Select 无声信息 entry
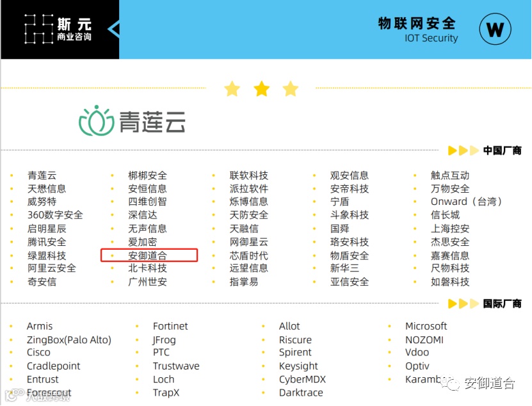 click(148, 229)
